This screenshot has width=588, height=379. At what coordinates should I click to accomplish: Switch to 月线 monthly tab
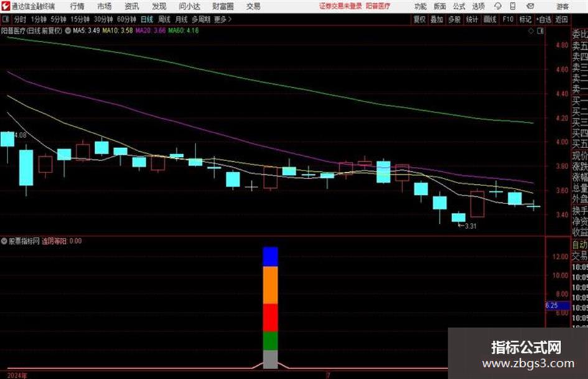click(x=182, y=19)
